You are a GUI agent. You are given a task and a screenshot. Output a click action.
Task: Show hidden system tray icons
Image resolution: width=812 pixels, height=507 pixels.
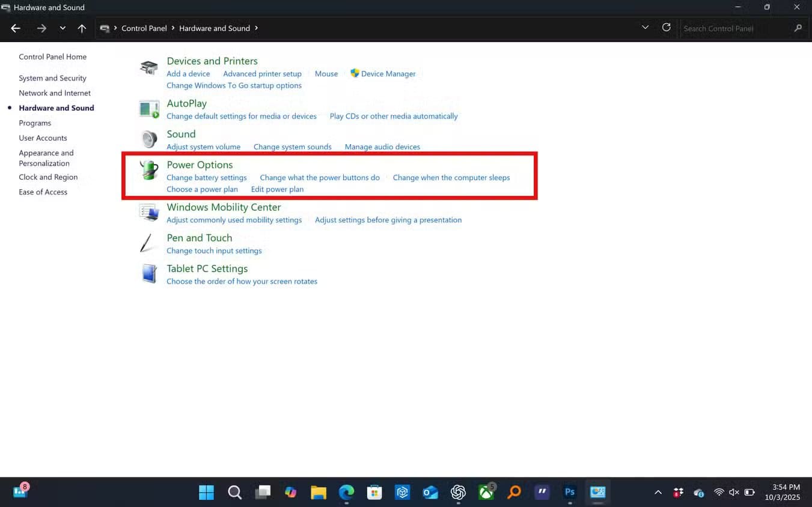click(658, 493)
